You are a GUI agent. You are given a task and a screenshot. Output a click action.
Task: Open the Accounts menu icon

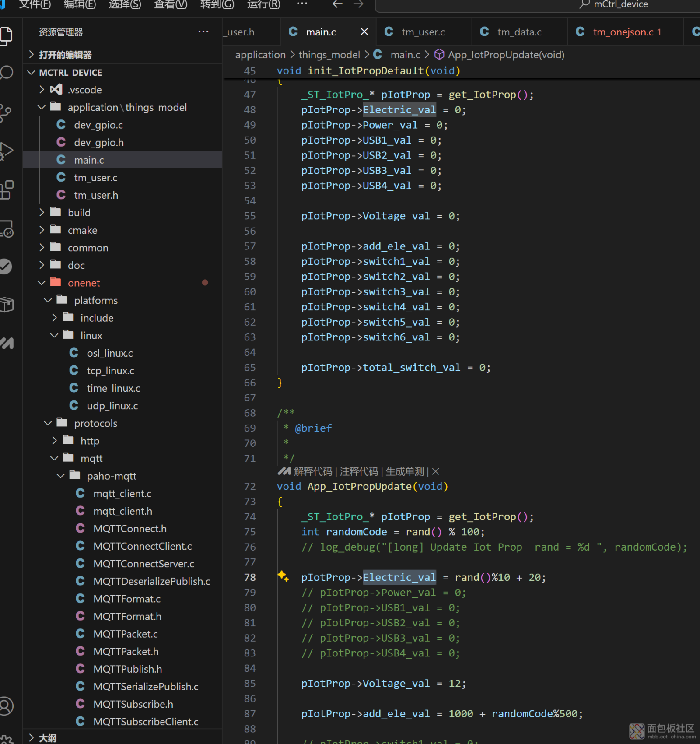tap(6, 705)
